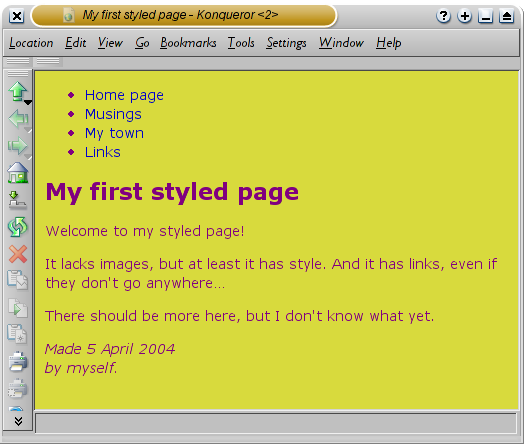Viewport: 524px width, 444px height.
Task: Follow the Musings link
Action: coord(113,114)
